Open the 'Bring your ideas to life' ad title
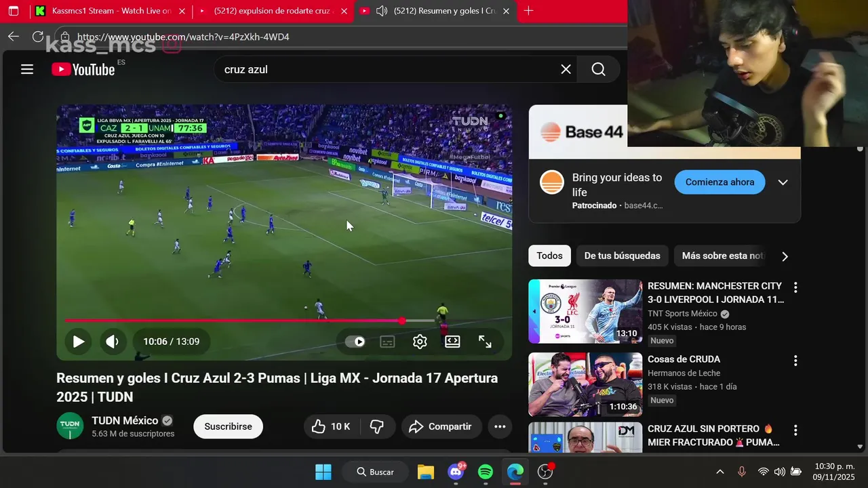The image size is (868, 488). coord(617,184)
